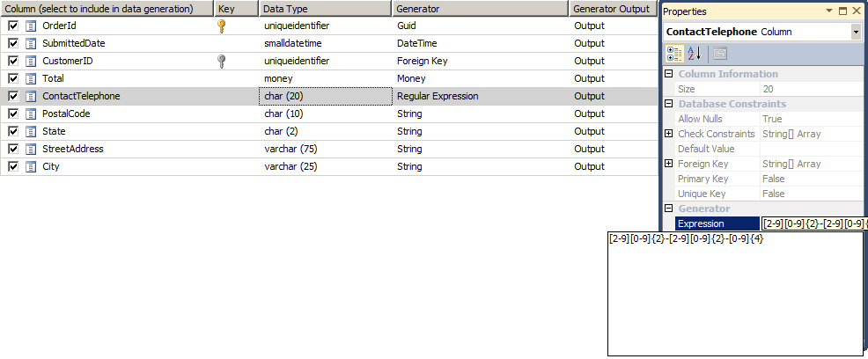Click the Generator column header
Screen dimensions: 868x359
[x=480, y=8]
